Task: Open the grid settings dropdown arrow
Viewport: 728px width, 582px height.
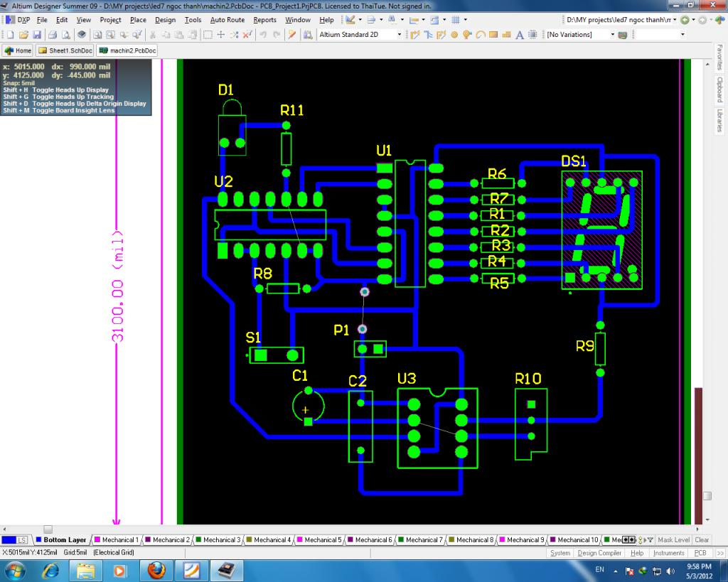Action: pos(465,20)
